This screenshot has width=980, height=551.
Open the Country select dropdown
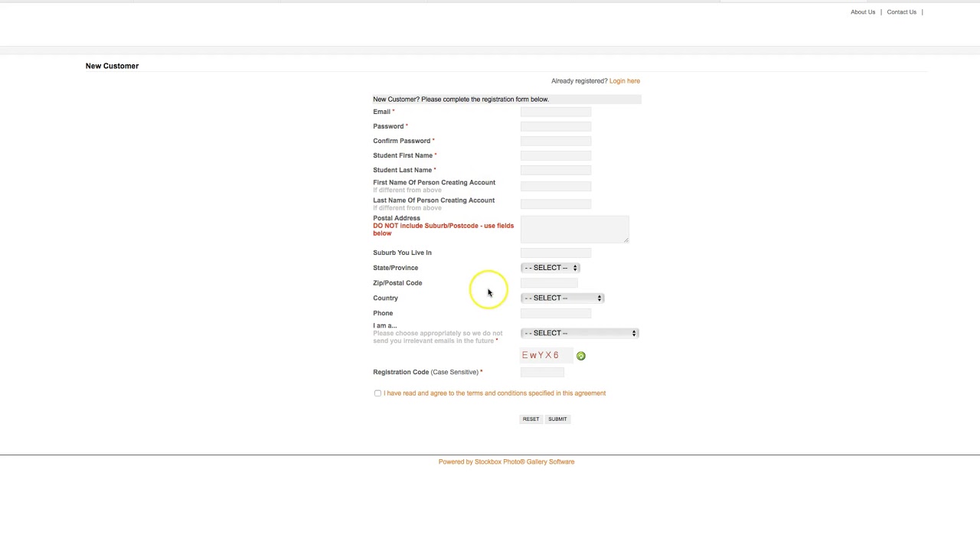pyautogui.click(x=563, y=298)
